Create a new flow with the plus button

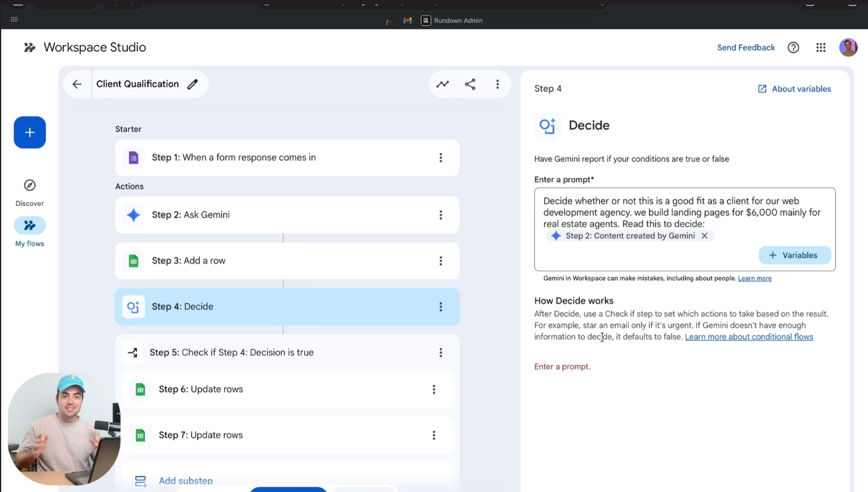pyautogui.click(x=29, y=132)
